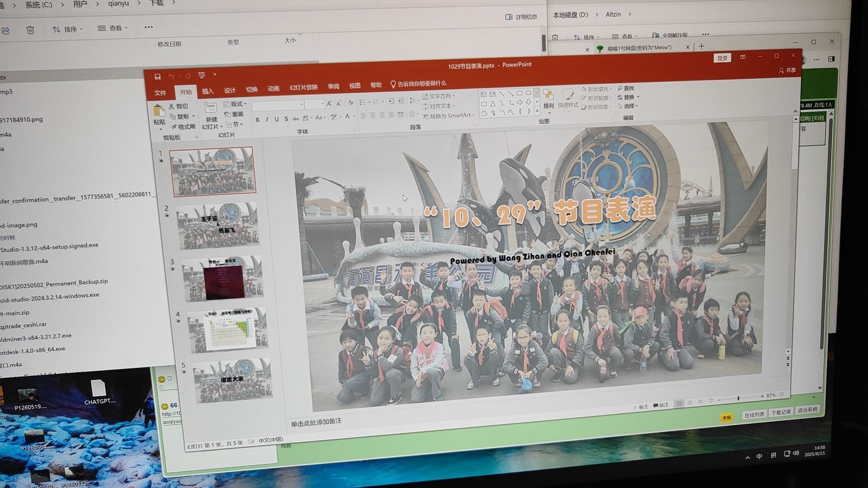Viewport: 868px width, 488px height.
Task: Select slide 3 thumbnail in the slide panel
Action: click(x=222, y=279)
